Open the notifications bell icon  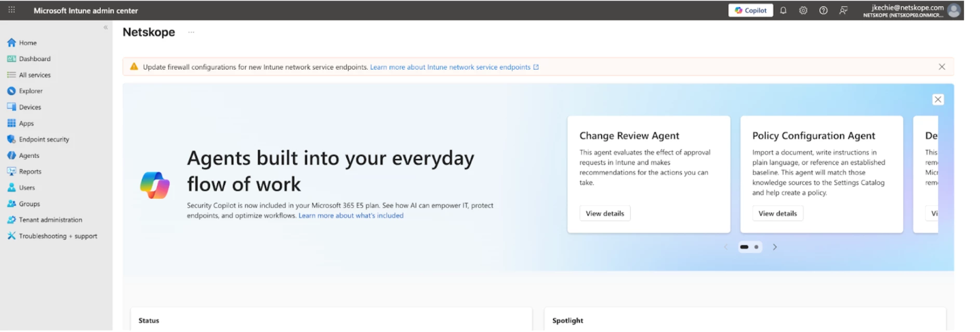[783, 10]
